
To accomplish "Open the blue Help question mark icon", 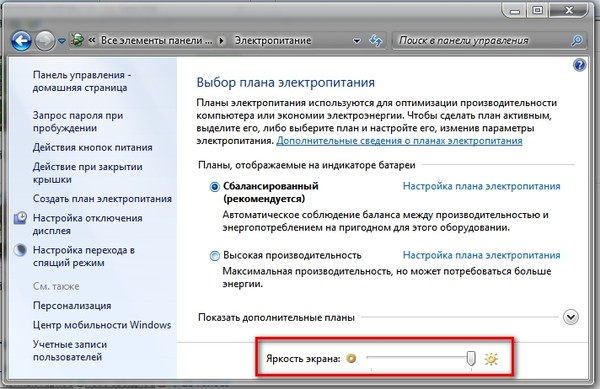I will (x=579, y=65).
